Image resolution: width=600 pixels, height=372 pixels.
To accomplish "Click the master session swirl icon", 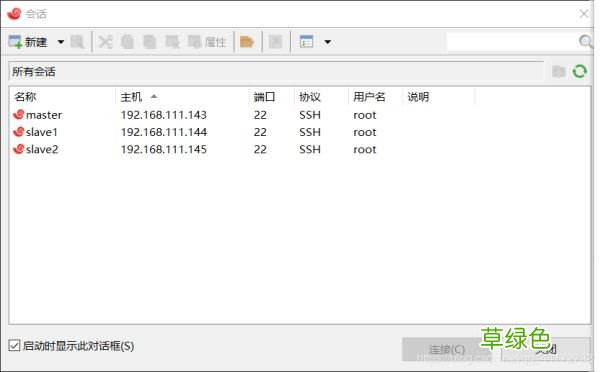I will pyautogui.click(x=18, y=114).
